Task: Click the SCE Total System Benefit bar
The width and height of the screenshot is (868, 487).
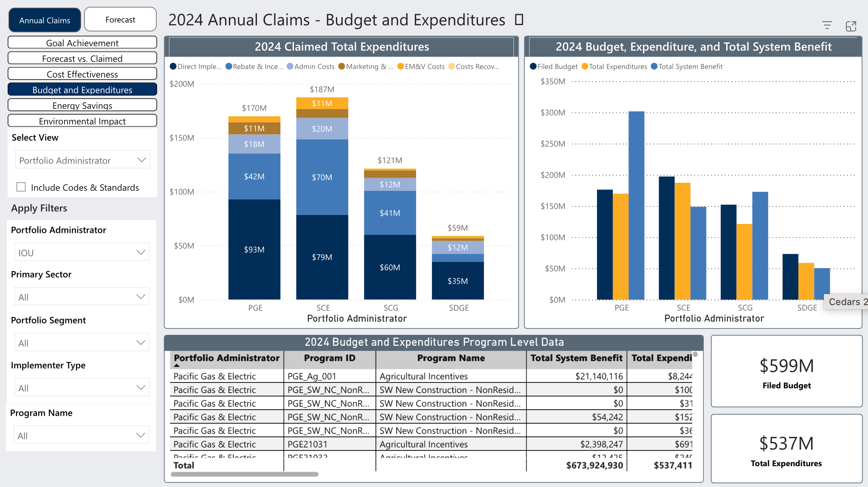Action: click(x=698, y=253)
